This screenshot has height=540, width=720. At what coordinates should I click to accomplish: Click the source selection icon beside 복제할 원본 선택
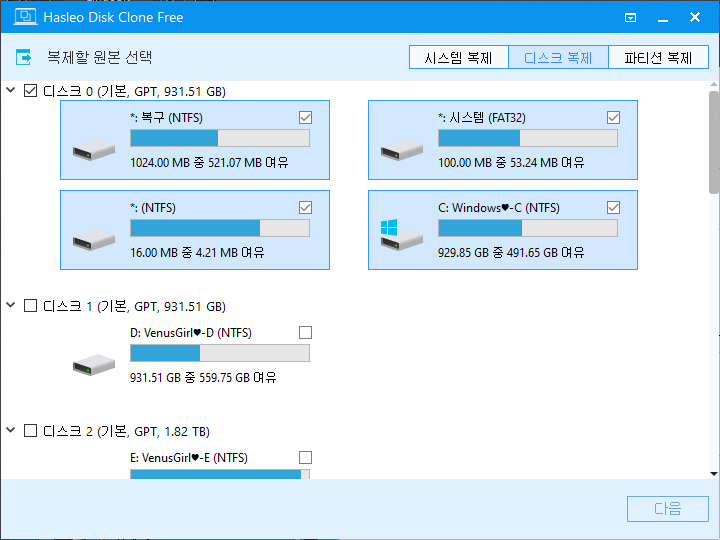[23, 57]
